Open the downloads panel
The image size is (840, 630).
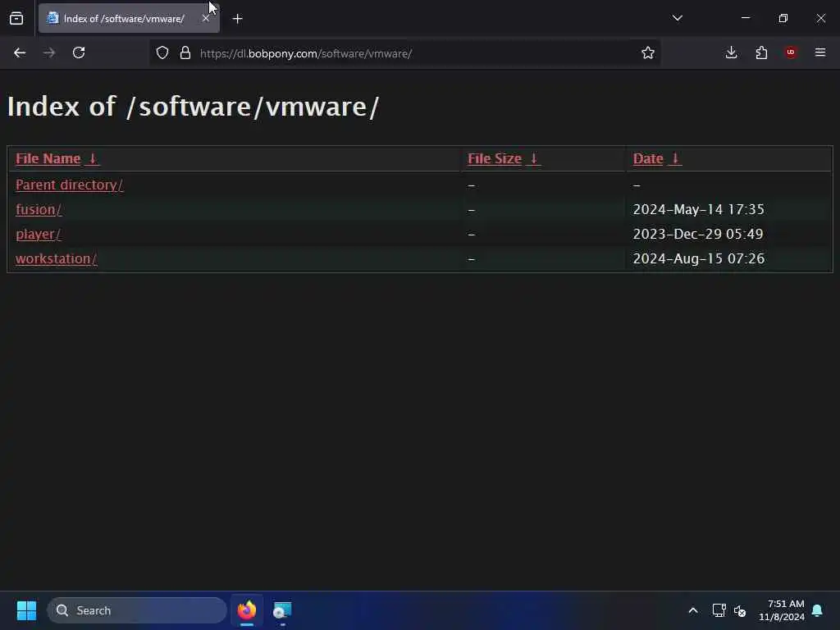731,52
